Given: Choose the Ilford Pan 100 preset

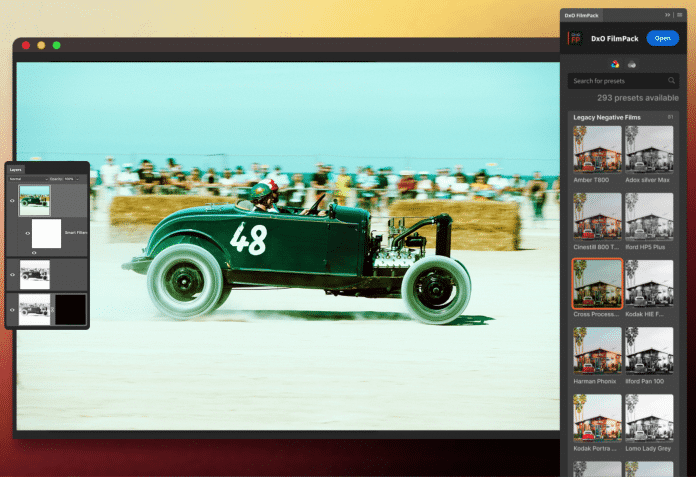Looking at the screenshot, I should 649,354.
